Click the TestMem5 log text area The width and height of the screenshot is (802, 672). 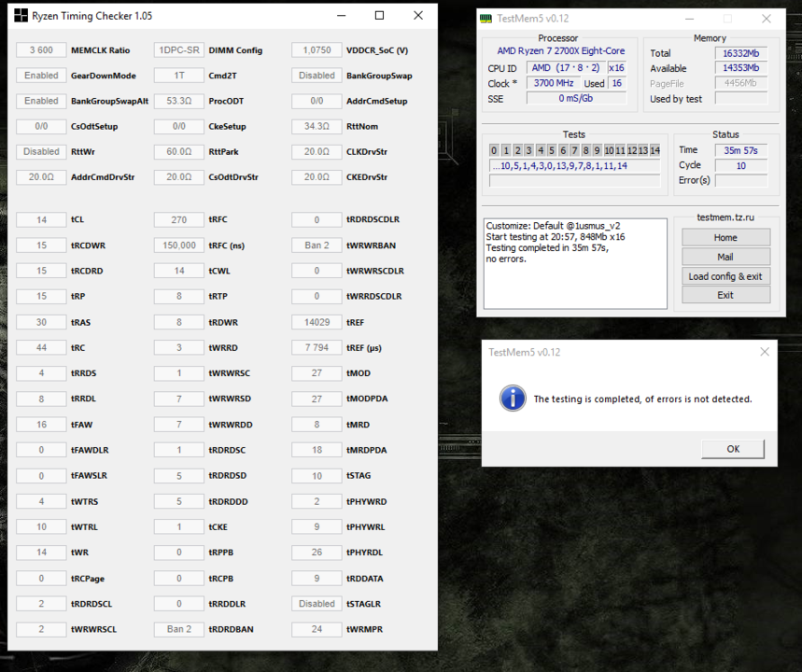click(575, 263)
